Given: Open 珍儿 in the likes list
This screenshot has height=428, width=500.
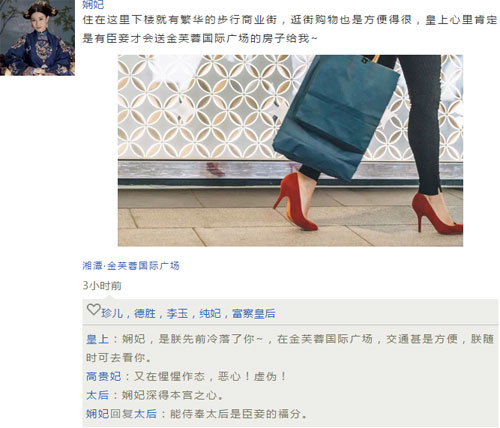Looking at the screenshot, I should coord(112,314).
